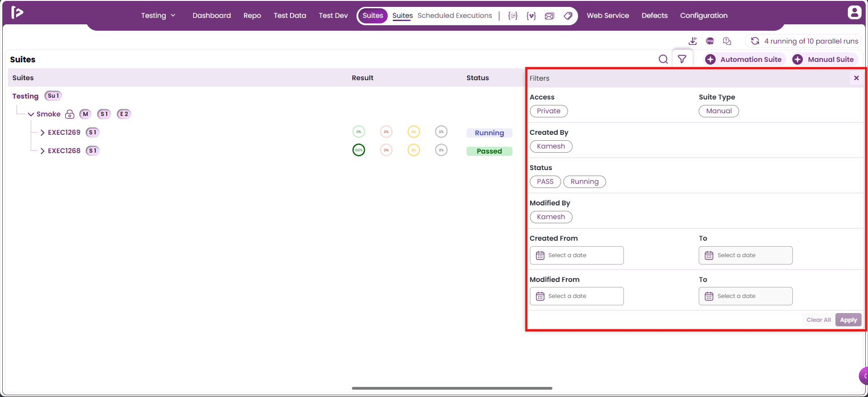This screenshot has height=397, width=868.
Task: Open the Defects menu
Action: [654, 16]
